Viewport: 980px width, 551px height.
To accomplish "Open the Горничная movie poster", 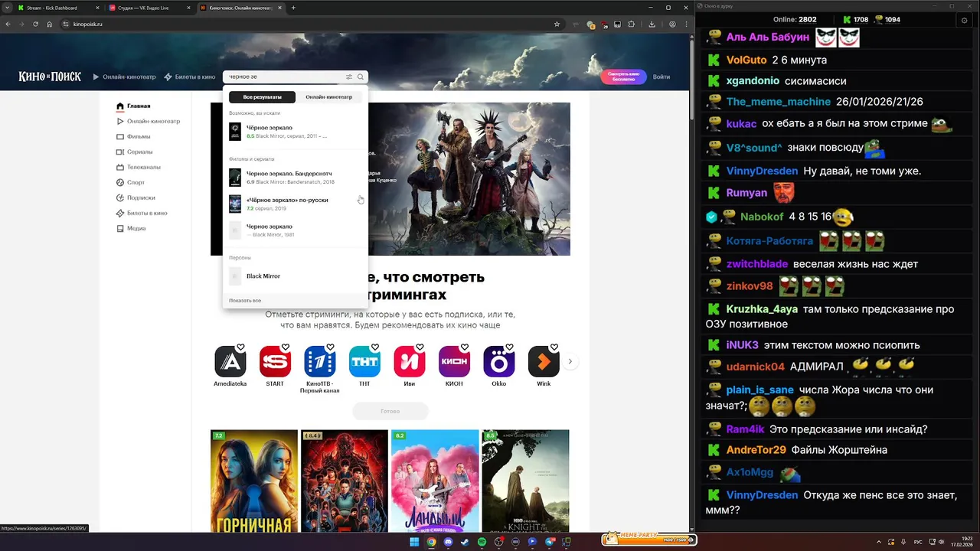I will click(x=254, y=481).
